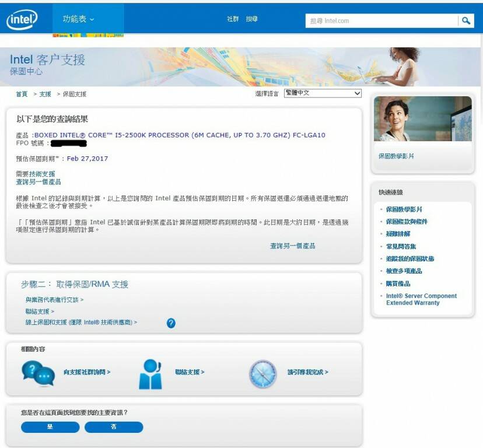This screenshot has height=448, width=483.
Task: Open 聯絡支援 link under step two
Action: click(x=40, y=311)
